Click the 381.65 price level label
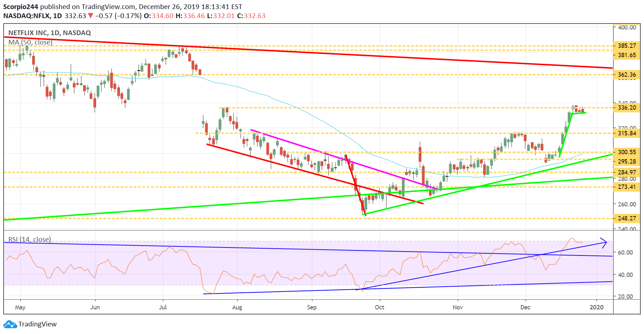The image size is (644, 334). point(627,55)
